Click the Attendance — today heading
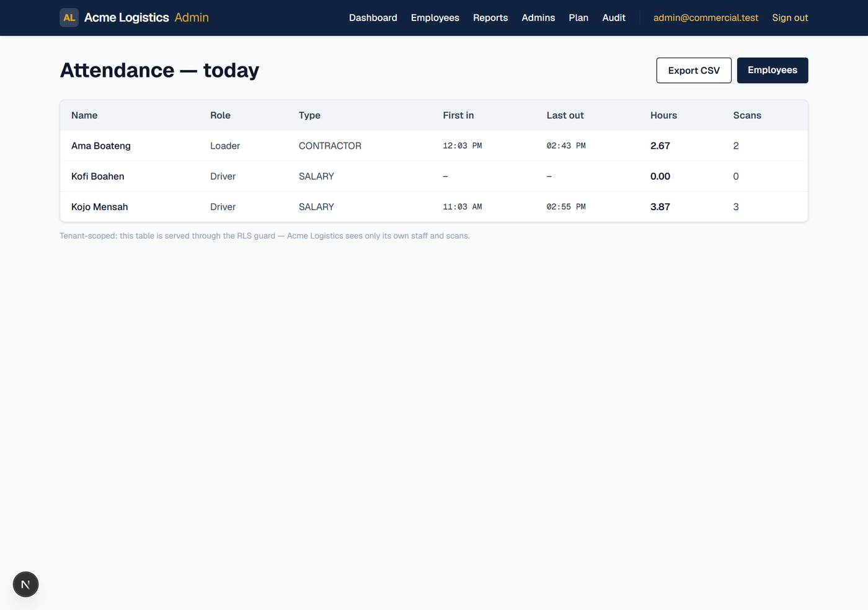 coord(159,71)
